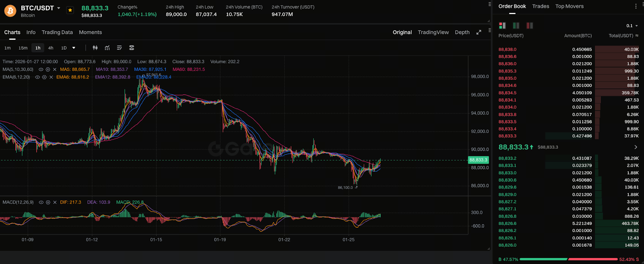
Task: Click bid price 88,833.2
Action: coord(507,158)
